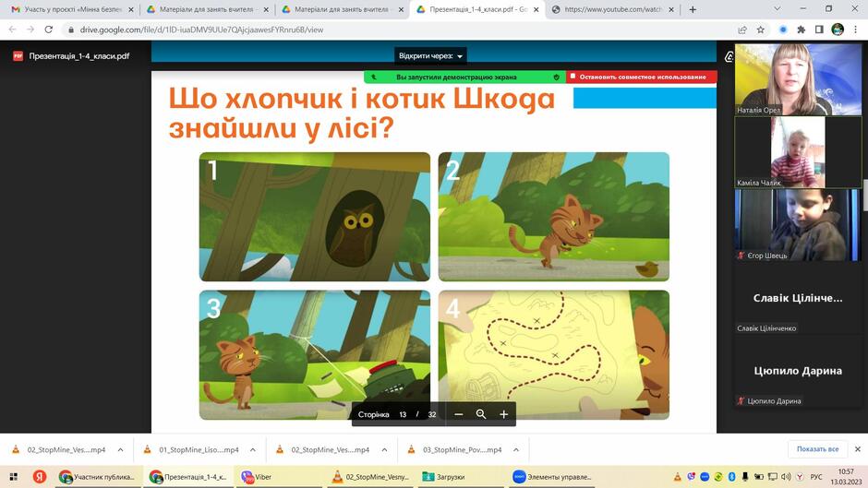
Task: Click the Viber icon in system tray
Action: [691, 476]
